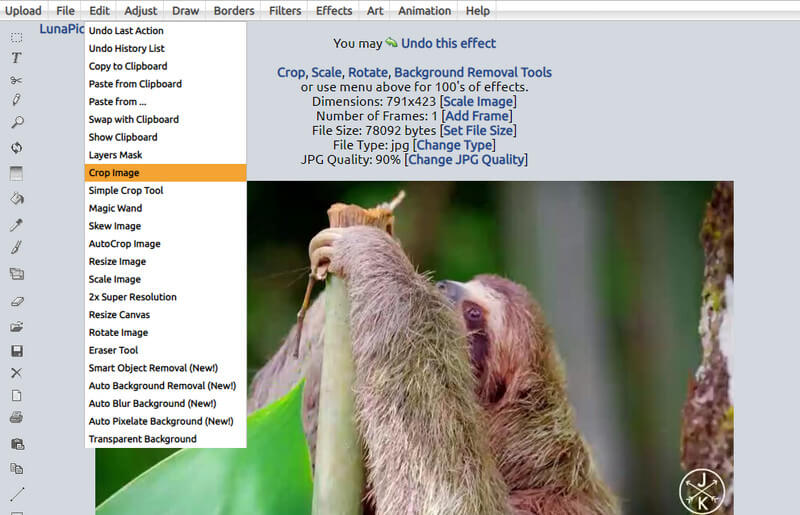Open the Effects menu

[x=334, y=11]
